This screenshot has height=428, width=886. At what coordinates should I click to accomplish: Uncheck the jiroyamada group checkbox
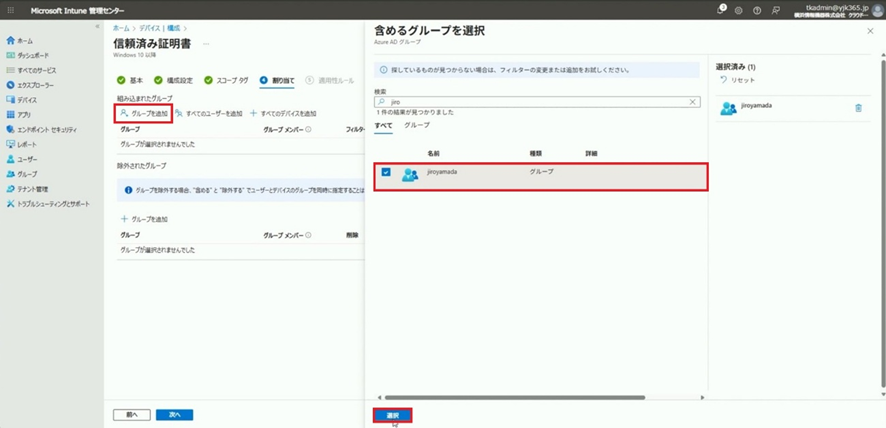pyautogui.click(x=386, y=172)
